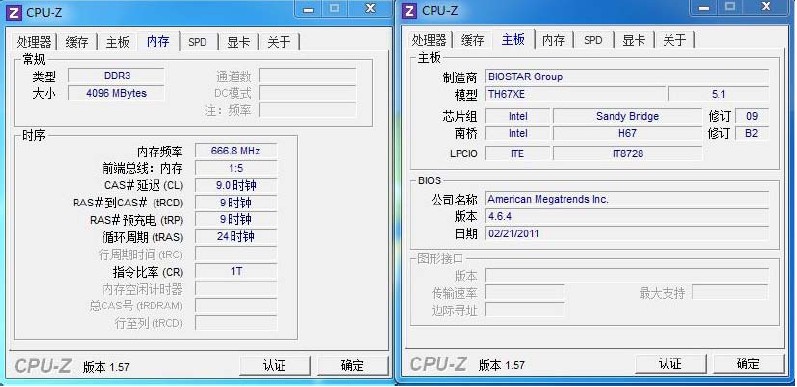Click the 版本 1.57 text in right window
797x387 pixels.
click(x=502, y=365)
